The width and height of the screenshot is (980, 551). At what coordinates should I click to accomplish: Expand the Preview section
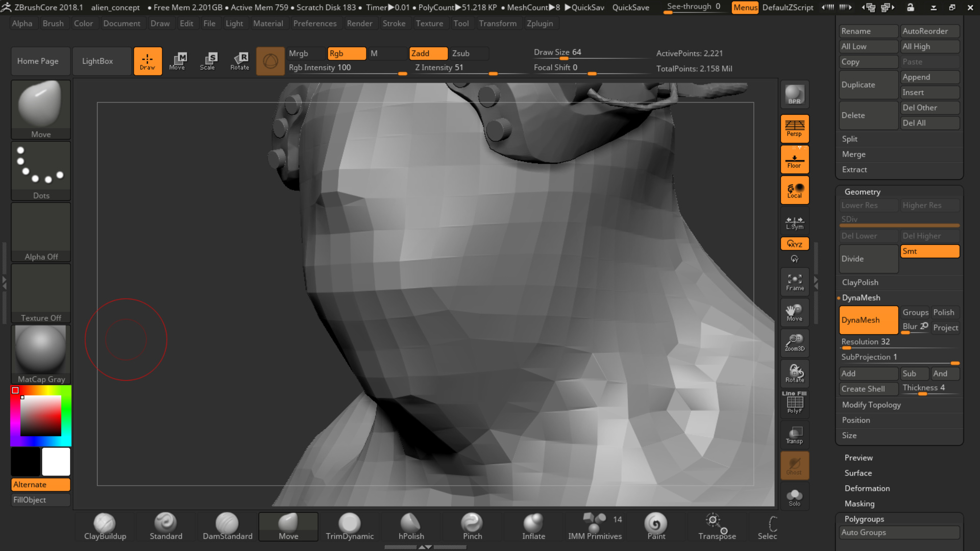[859, 458]
